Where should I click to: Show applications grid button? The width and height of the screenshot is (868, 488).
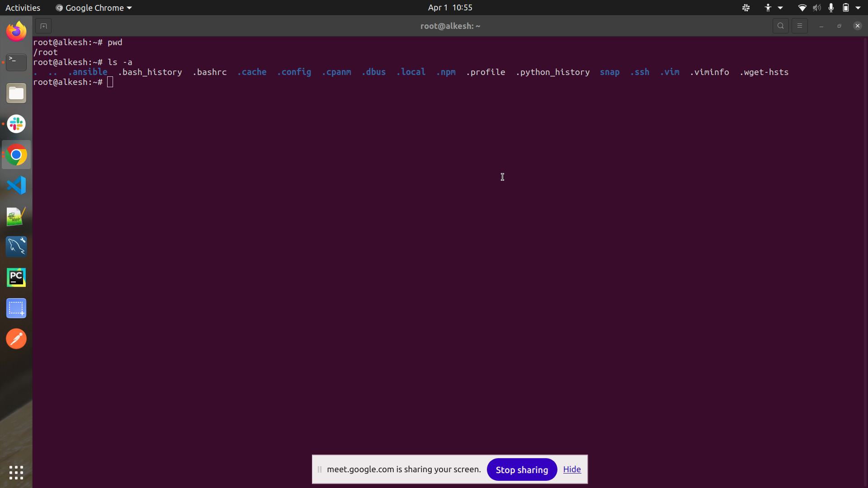click(x=16, y=473)
